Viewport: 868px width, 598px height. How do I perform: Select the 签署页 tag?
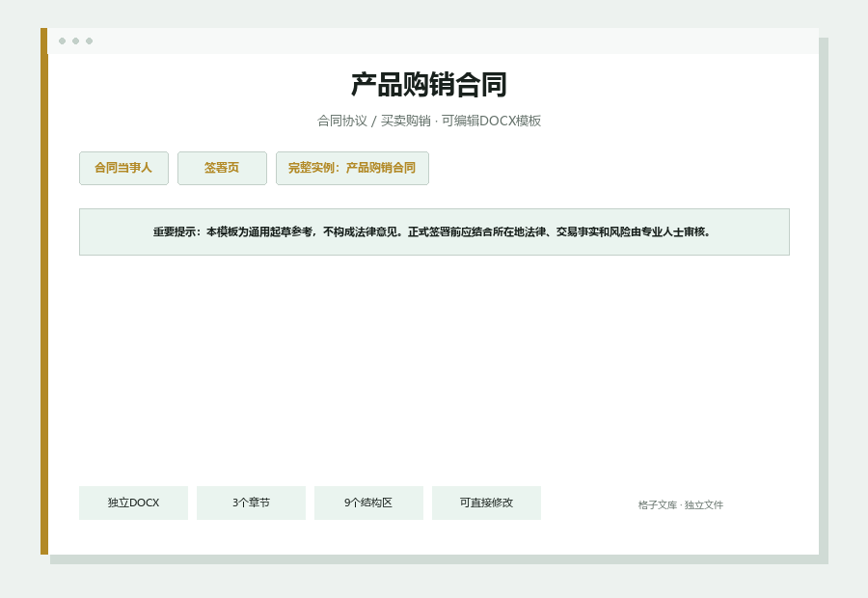pos(222,168)
